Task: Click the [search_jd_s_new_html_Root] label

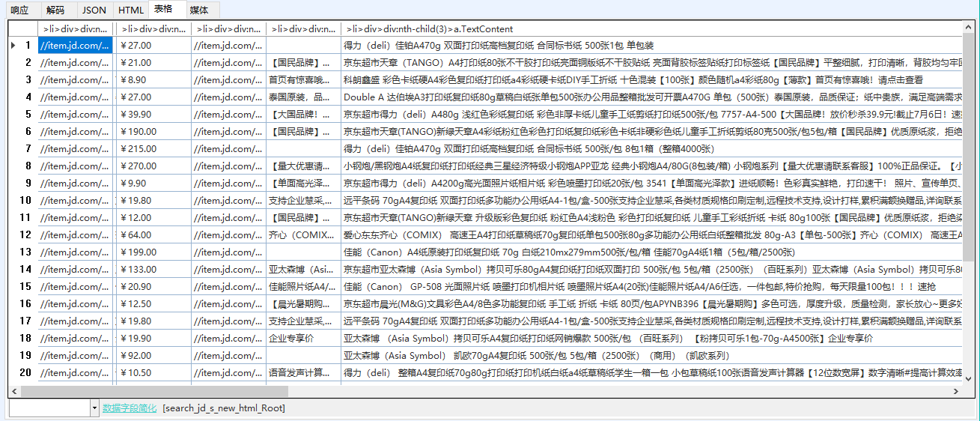Action: (224, 408)
